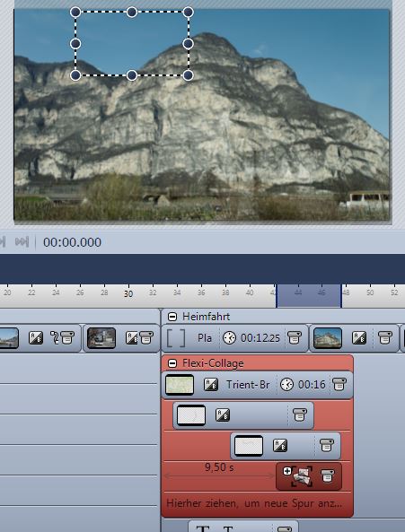
Task: Click the 30 second mark on ruler
Action: coord(128,294)
